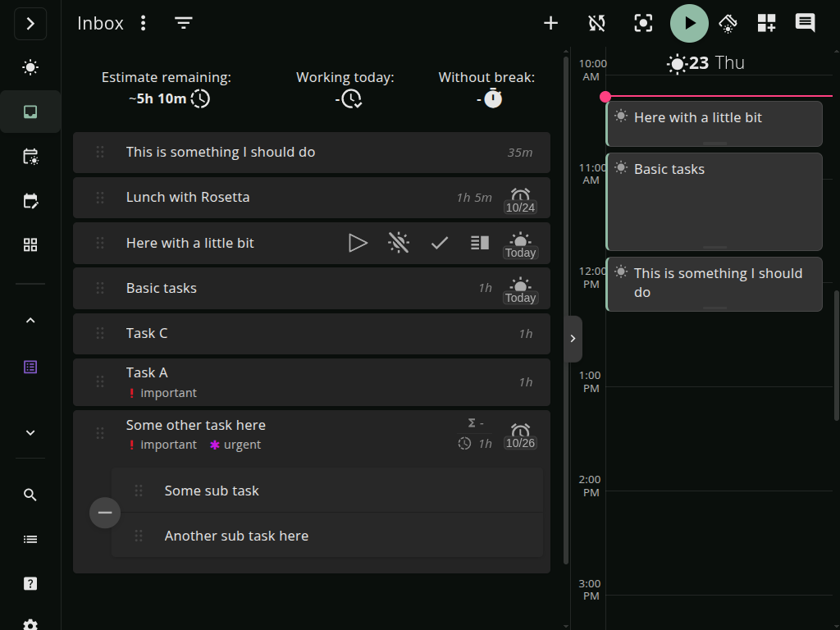Expand the lower sidebar section chevron

(x=30, y=432)
